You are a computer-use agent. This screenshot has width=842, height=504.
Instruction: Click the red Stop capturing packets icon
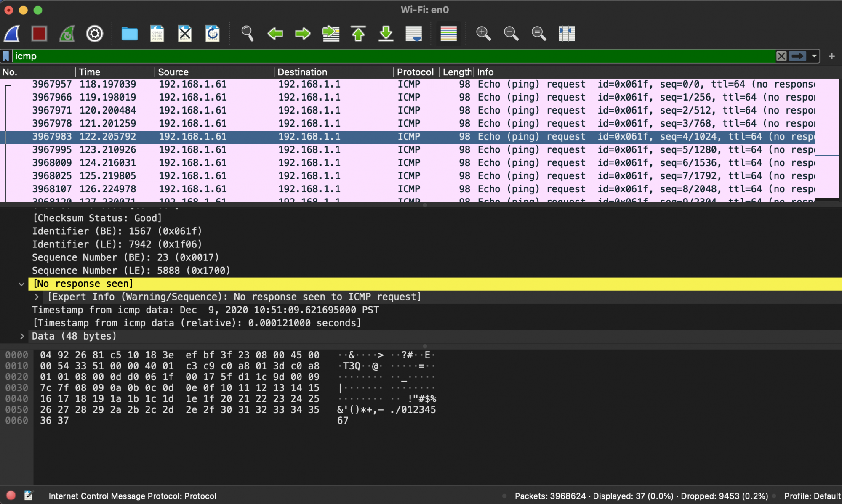click(x=39, y=33)
